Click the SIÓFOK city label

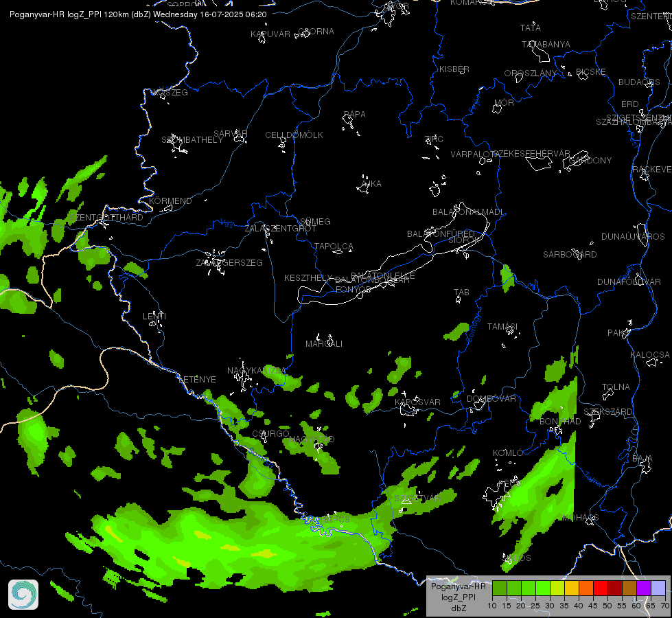coord(463,240)
